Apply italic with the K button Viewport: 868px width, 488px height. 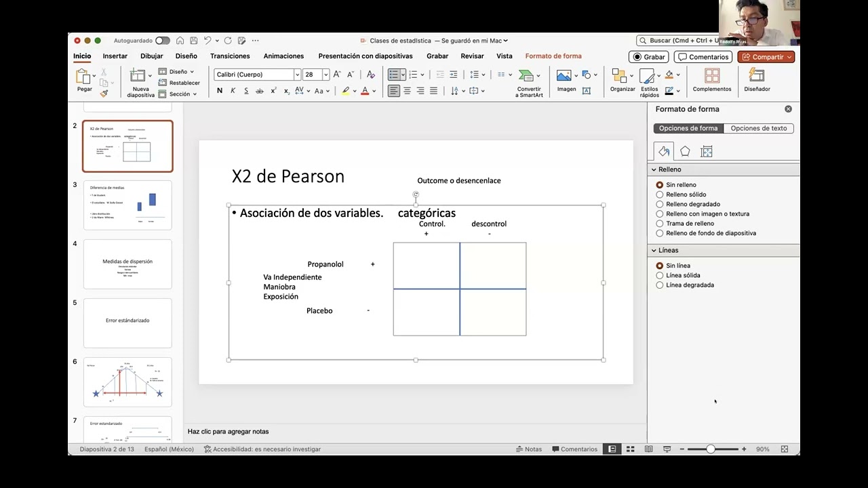pos(233,91)
